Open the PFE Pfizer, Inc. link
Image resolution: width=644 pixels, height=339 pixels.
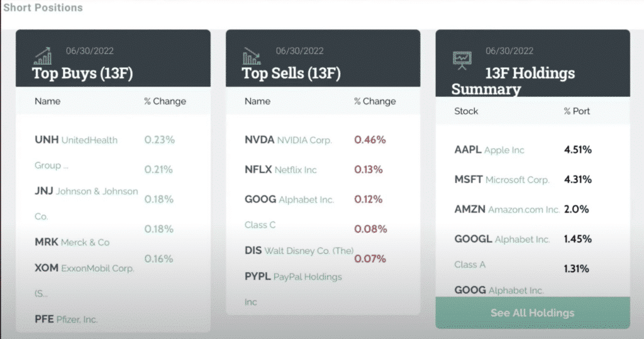click(x=66, y=320)
